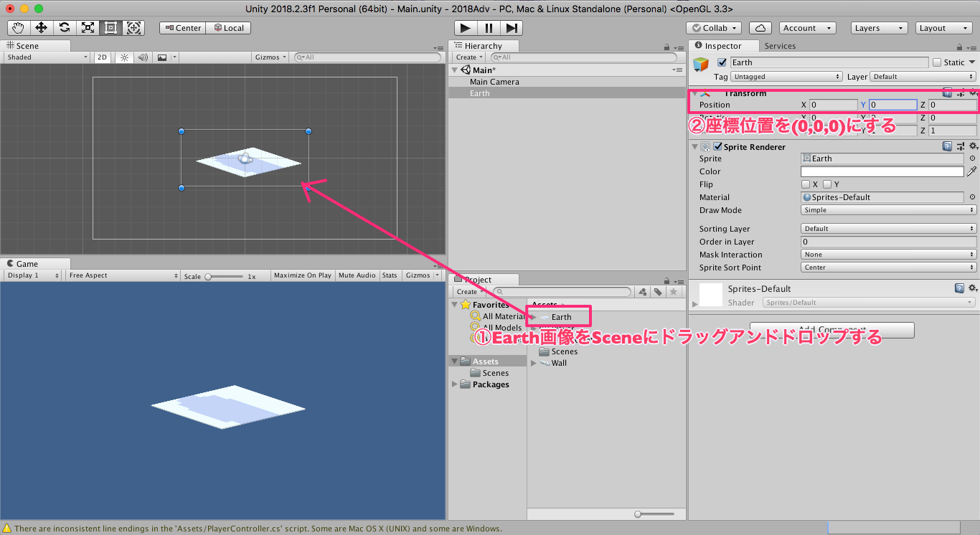Open the Layers dropdown button
Viewport: 980px width, 535px height.
879,28
